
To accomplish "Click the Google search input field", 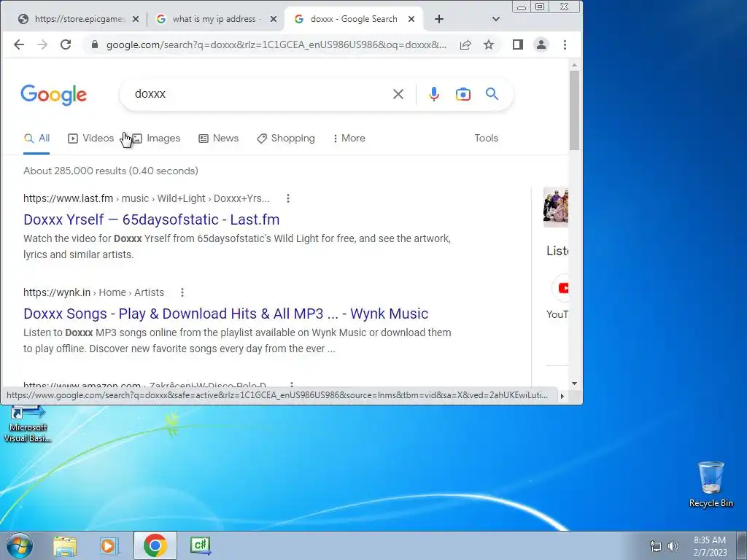I will [260, 94].
